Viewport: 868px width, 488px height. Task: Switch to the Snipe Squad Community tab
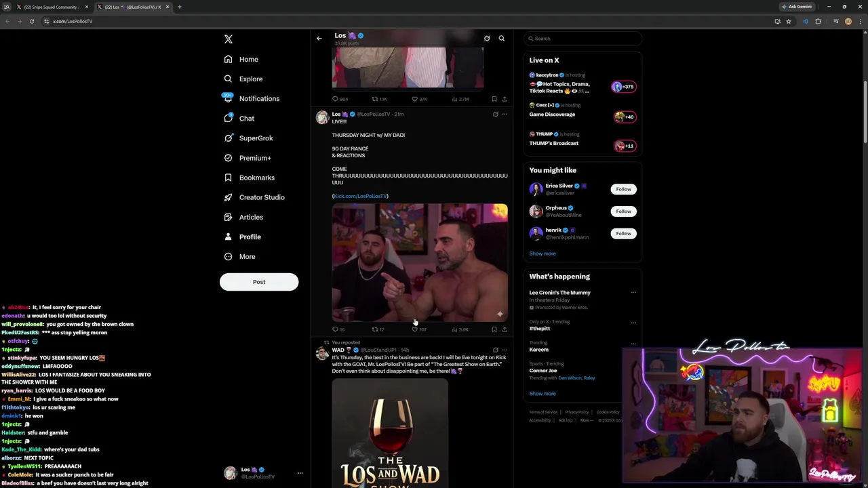tap(51, 7)
